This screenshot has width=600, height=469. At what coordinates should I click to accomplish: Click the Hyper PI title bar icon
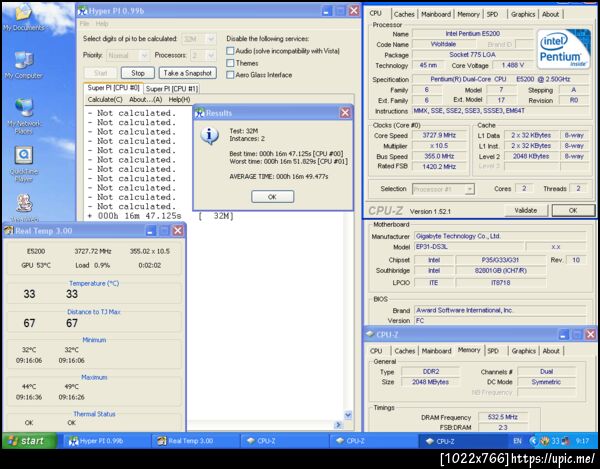[82, 11]
